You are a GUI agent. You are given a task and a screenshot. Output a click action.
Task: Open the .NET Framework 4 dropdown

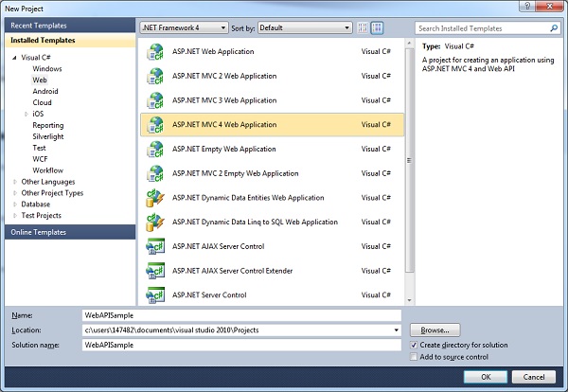[184, 27]
